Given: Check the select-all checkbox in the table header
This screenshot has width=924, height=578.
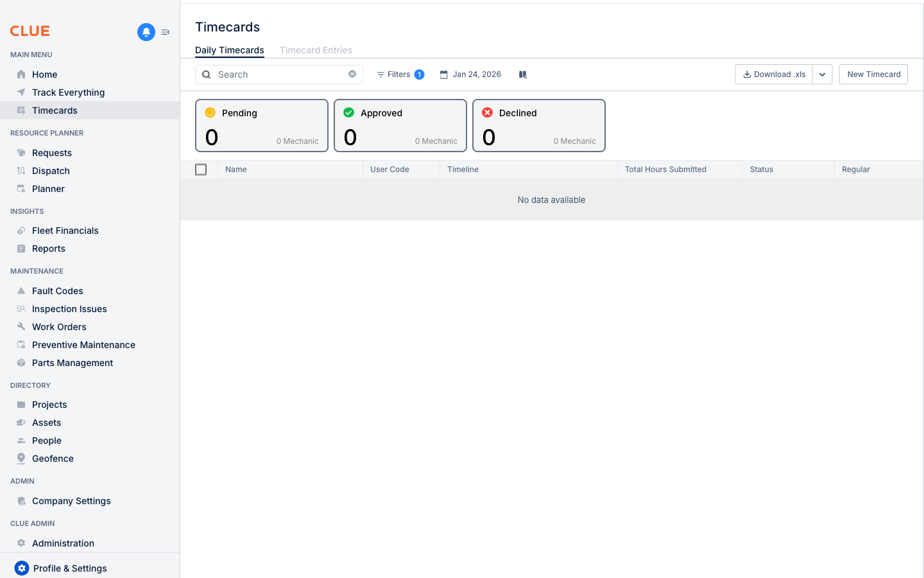Looking at the screenshot, I should (x=201, y=169).
